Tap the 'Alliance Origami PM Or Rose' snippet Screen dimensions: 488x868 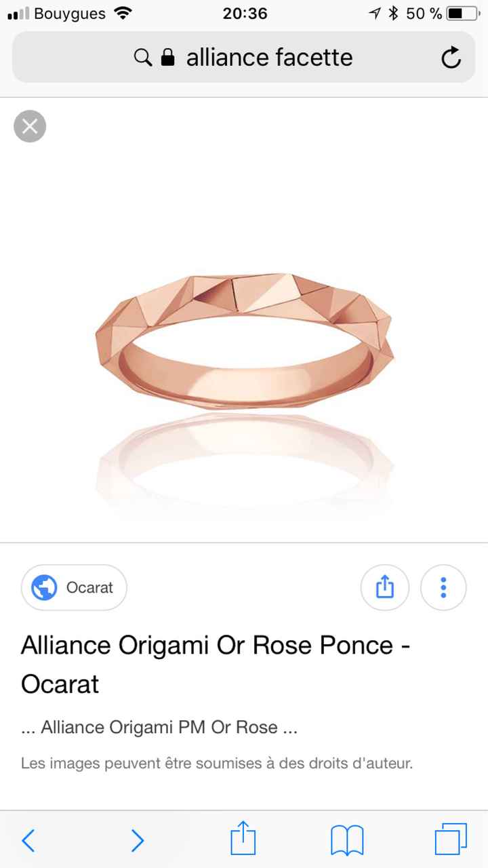tap(159, 728)
